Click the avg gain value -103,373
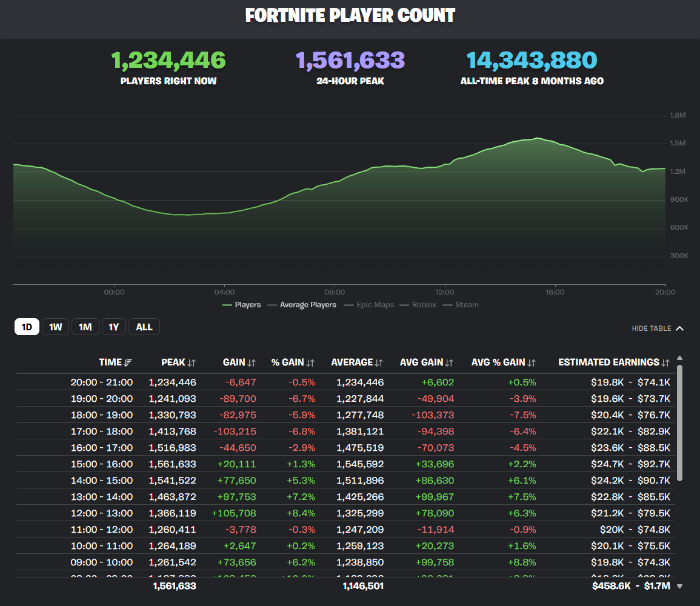700x606 pixels. point(433,416)
